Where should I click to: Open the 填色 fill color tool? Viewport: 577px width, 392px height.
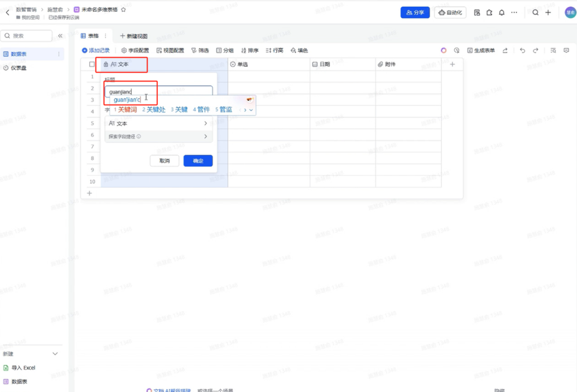pos(299,50)
